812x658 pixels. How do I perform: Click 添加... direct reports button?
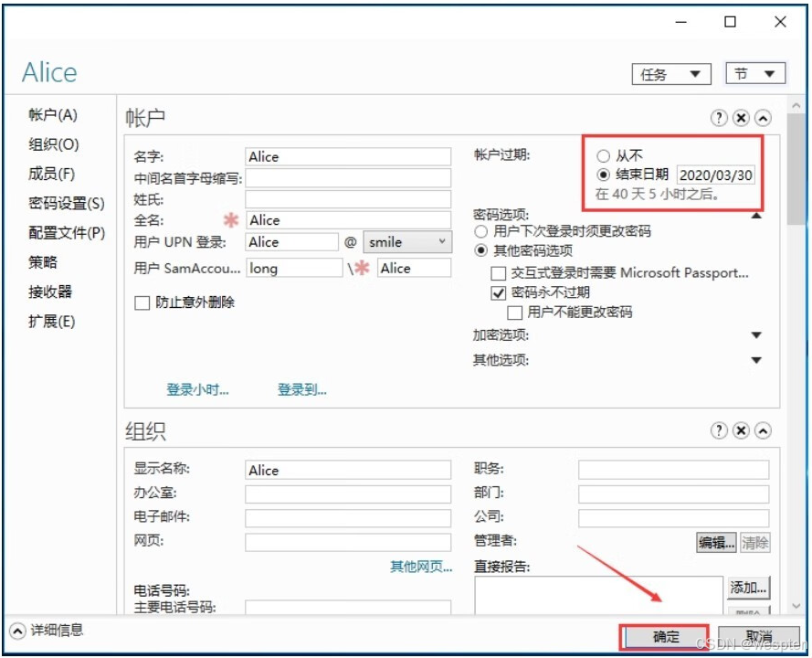tap(748, 588)
